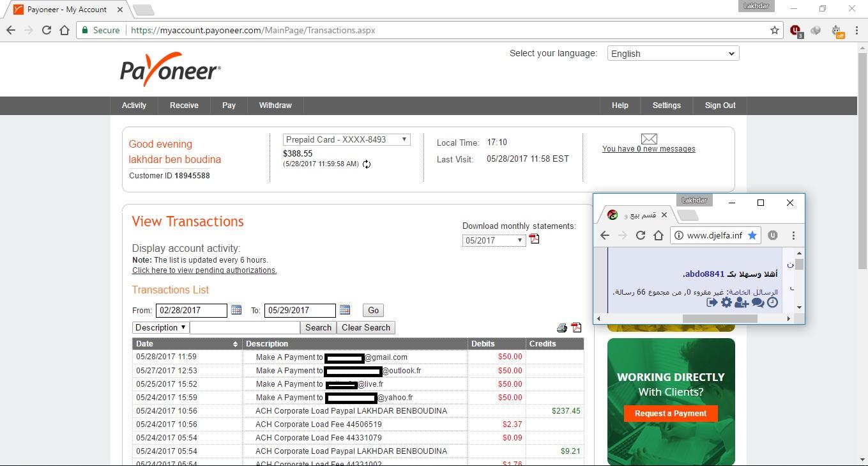This screenshot has width=868, height=466.
Task: Reload the Payoneer transactions page
Action: tap(47, 30)
